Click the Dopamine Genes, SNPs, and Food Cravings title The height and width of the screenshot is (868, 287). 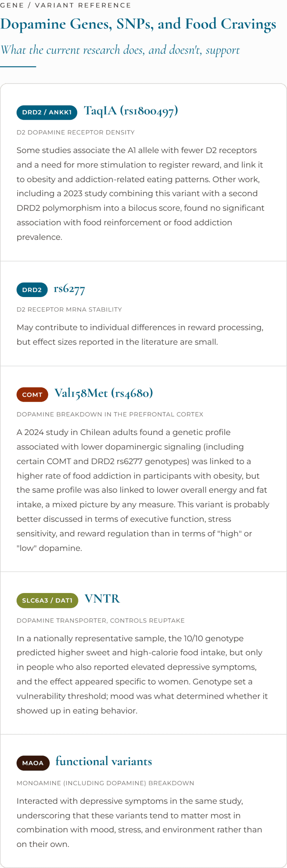point(138,24)
